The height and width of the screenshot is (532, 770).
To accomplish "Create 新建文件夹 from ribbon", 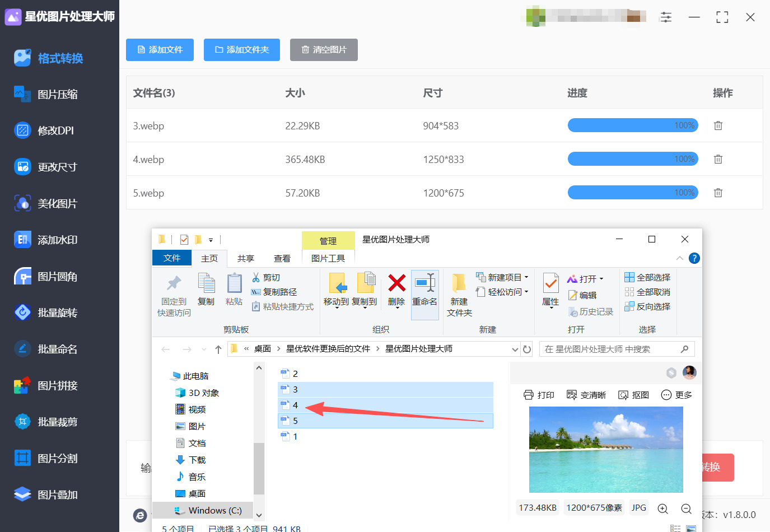I will pos(459,296).
